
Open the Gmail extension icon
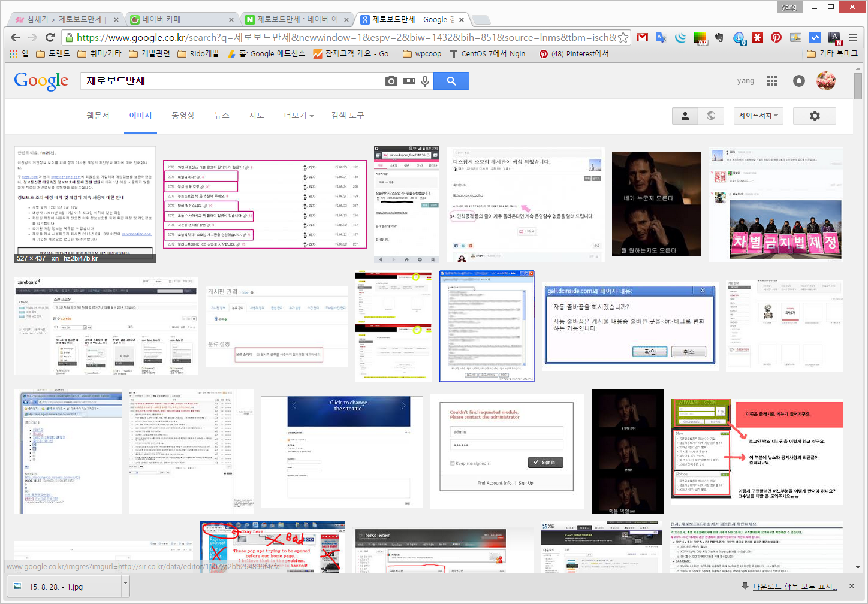[642, 37]
